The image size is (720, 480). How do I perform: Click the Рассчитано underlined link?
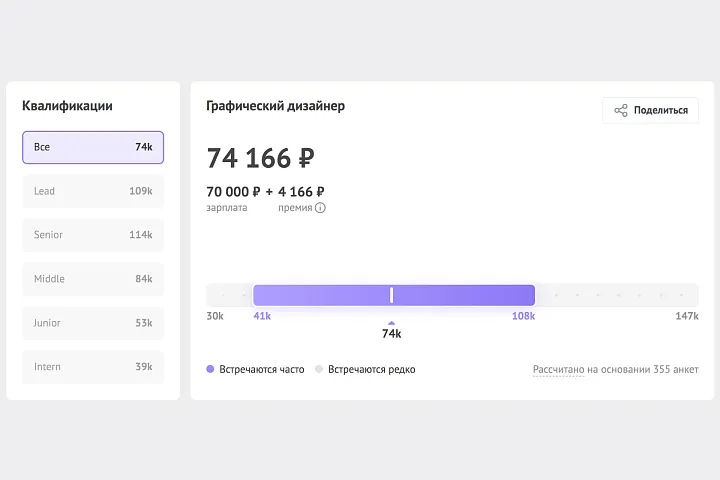pyautogui.click(x=558, y=369)
